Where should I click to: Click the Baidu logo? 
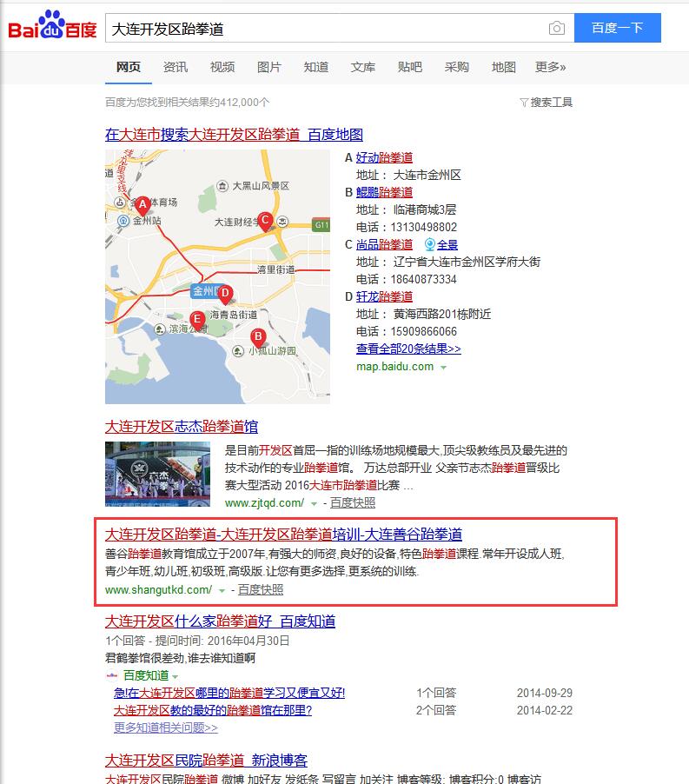click(x=52, y=25)
